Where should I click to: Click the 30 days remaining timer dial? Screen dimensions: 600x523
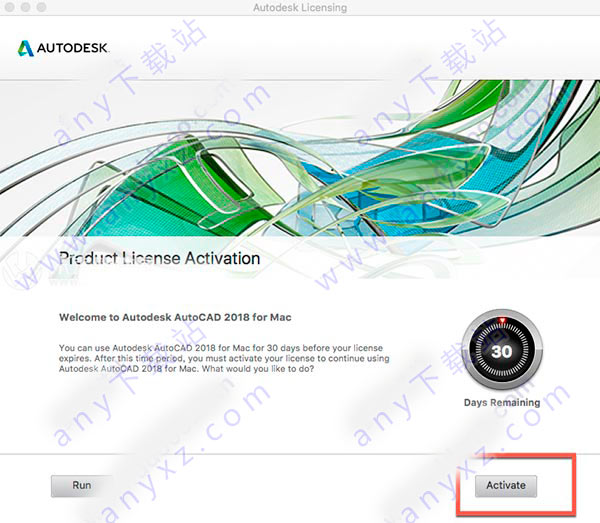(502, 350)
